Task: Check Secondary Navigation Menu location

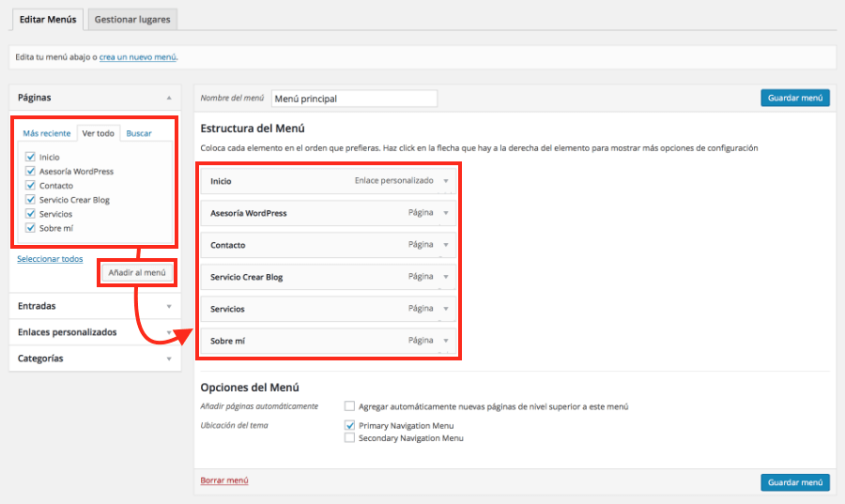Action: tap(349, 438)
